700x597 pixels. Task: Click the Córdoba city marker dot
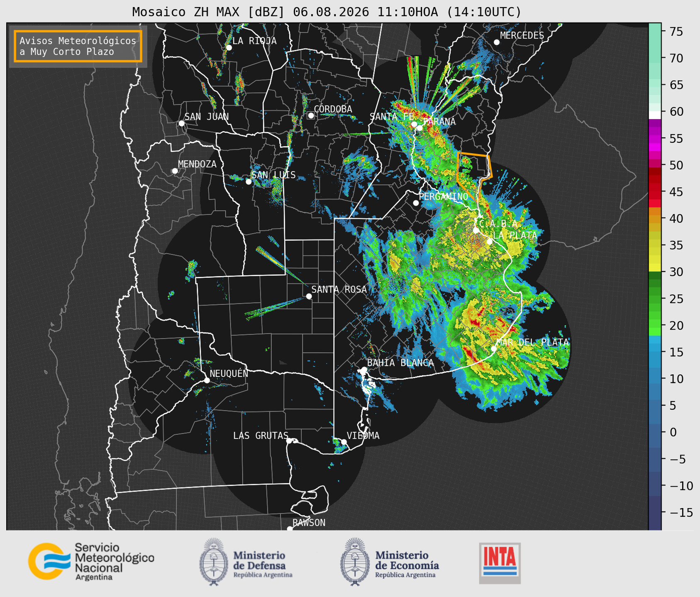click(311, 115)
